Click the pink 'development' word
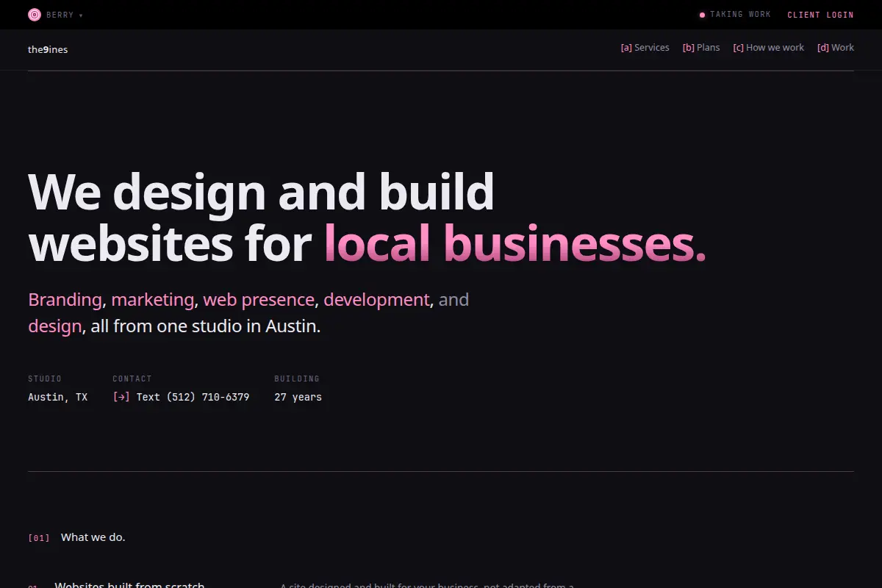 point(376,300)
